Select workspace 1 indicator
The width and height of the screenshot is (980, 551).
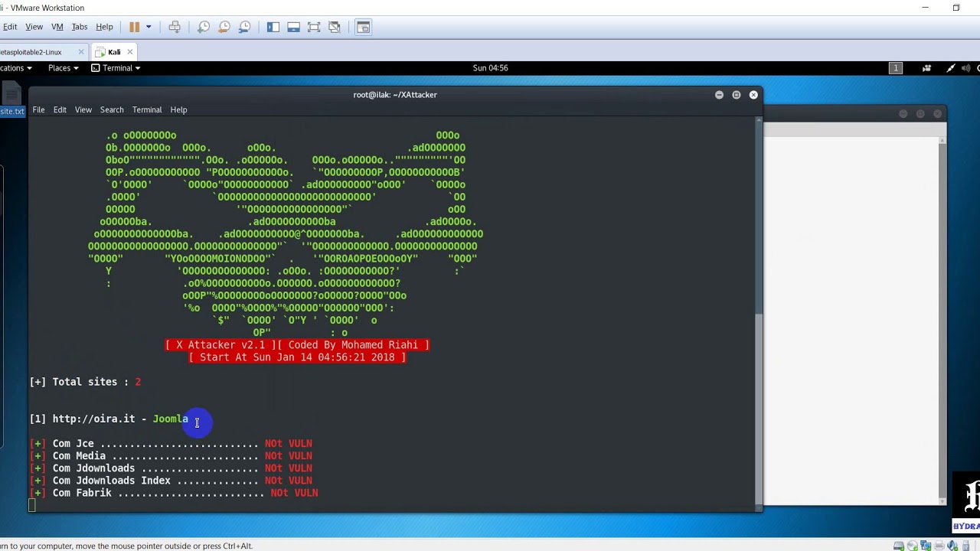tap(895, 68)
